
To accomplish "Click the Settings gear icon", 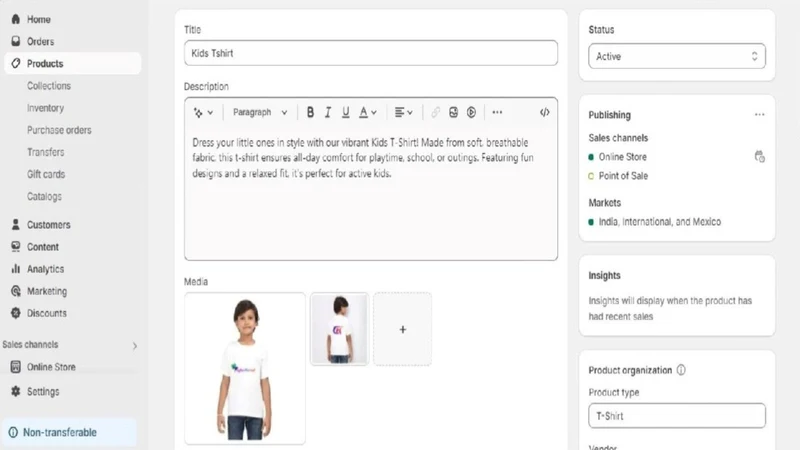I will coord(16,391).
